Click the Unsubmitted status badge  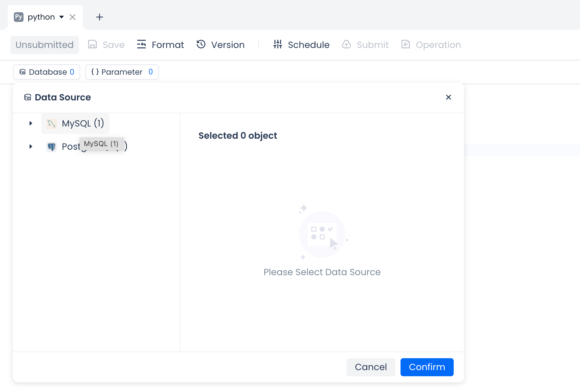[x=44, y=45]
